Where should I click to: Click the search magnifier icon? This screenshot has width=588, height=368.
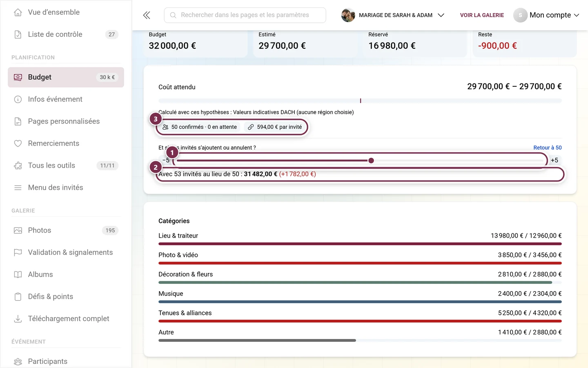click(x=173, y=15)
